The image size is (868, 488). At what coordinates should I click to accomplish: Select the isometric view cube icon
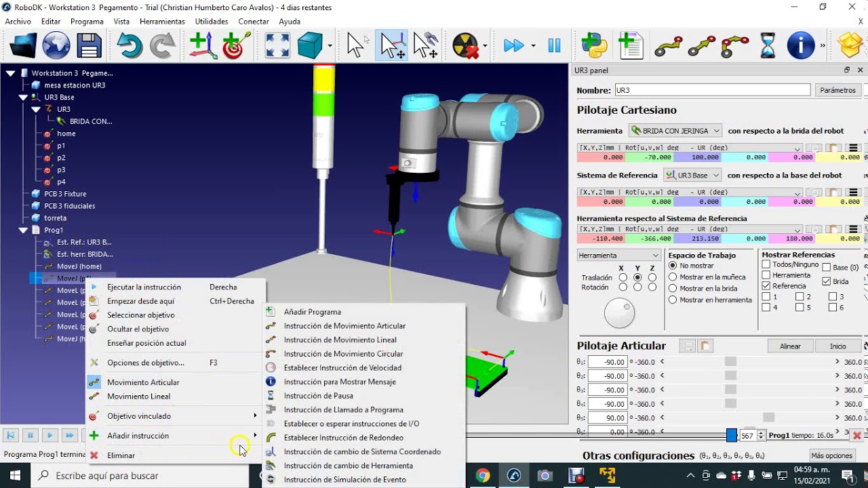pos(310,46)
